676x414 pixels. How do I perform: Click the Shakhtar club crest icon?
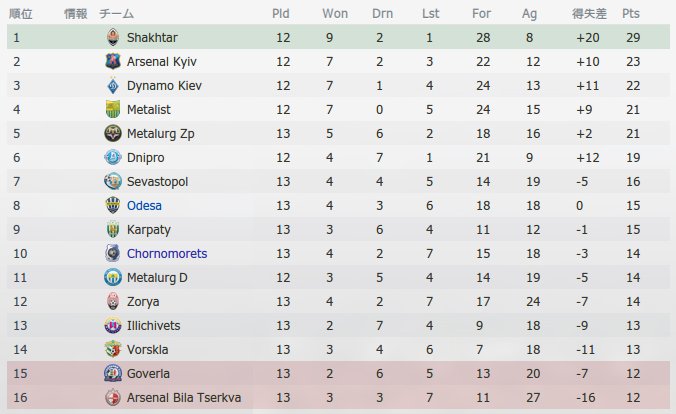tap(113, 38)
